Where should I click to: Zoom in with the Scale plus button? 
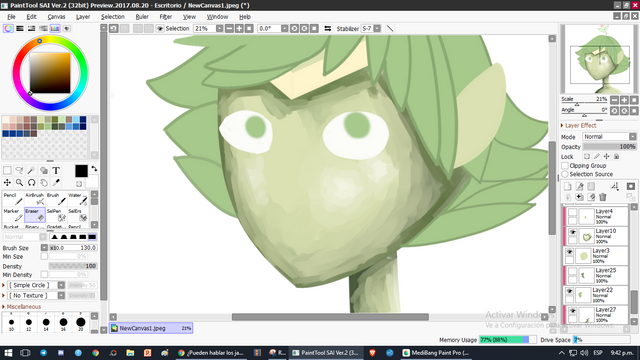point(624,100)
